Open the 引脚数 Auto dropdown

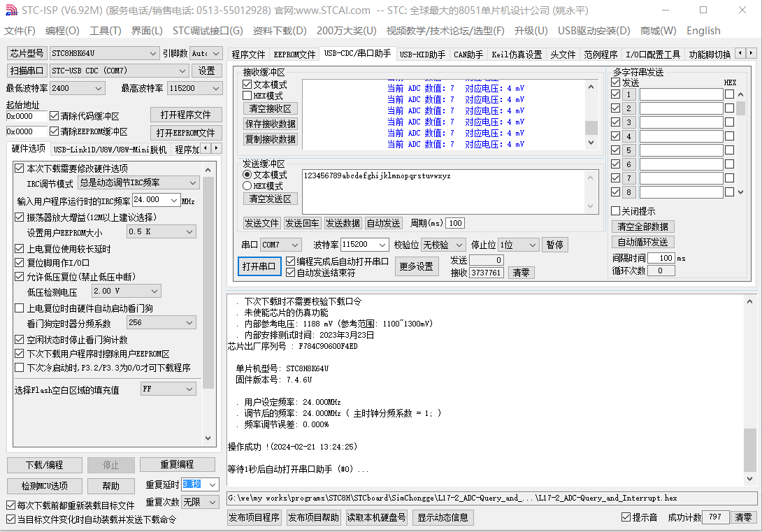(206, 53)
